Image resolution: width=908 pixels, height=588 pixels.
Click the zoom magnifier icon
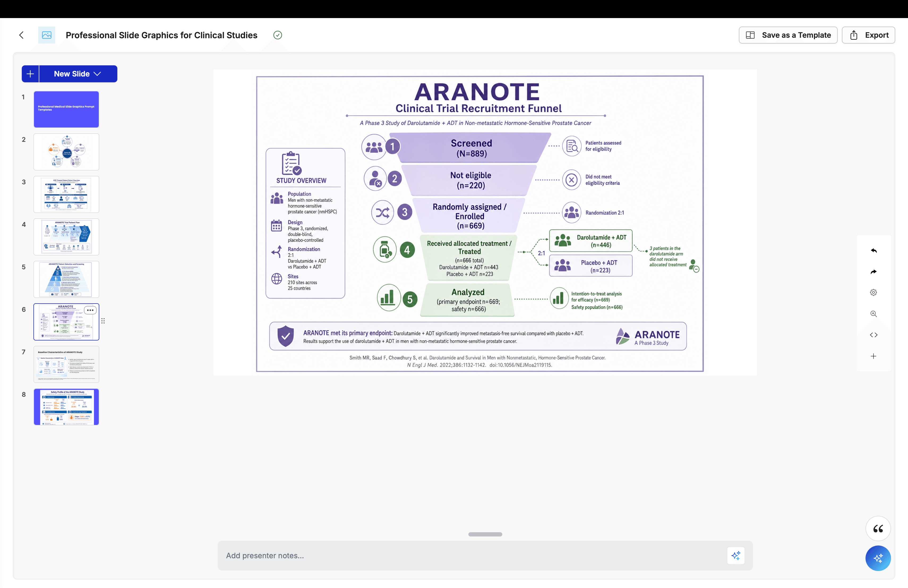tap(874, 314)
